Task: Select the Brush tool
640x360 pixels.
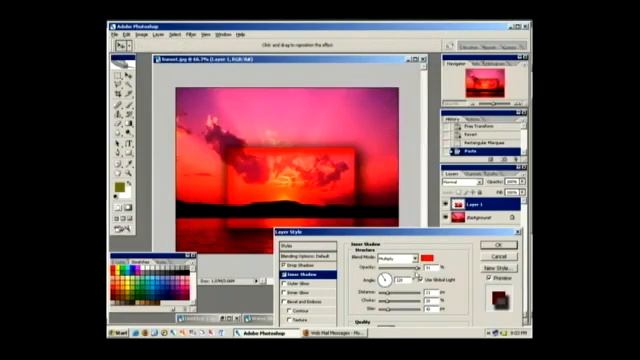Action: pos(129,105)
